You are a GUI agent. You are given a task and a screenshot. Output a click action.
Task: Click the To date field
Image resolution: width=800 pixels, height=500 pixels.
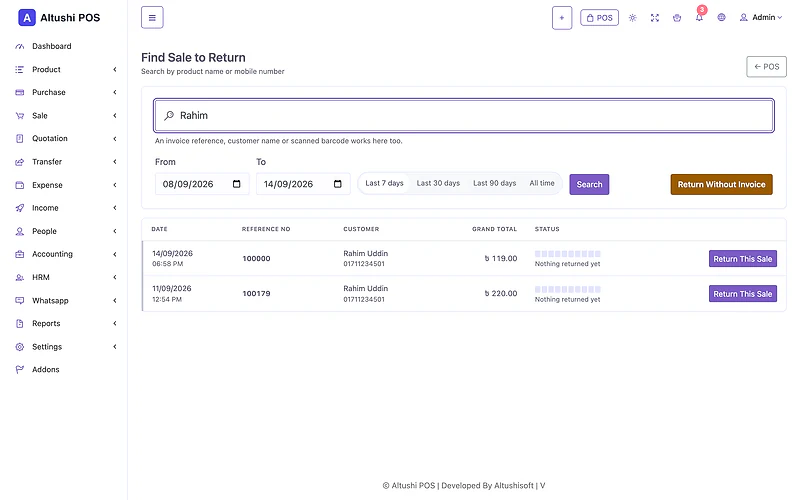pyautogui.click(x=303, y=184)
